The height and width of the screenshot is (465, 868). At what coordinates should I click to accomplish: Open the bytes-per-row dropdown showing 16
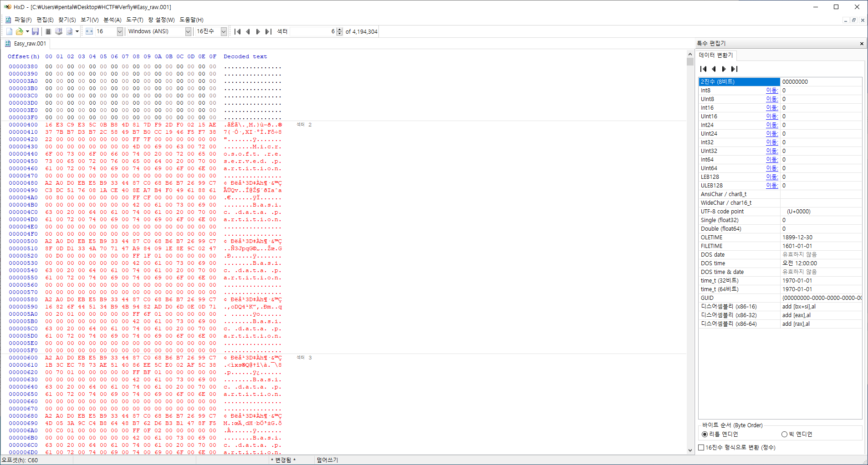pos(120,31)
